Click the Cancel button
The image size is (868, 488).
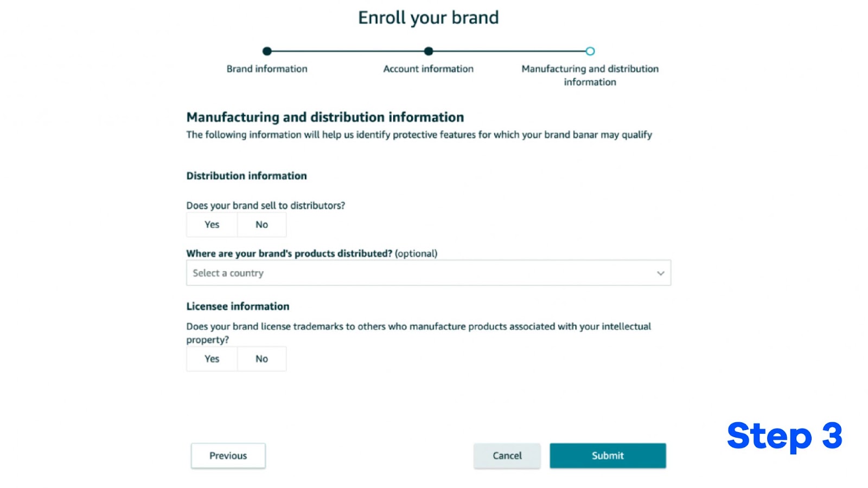(x=507, y=455)
